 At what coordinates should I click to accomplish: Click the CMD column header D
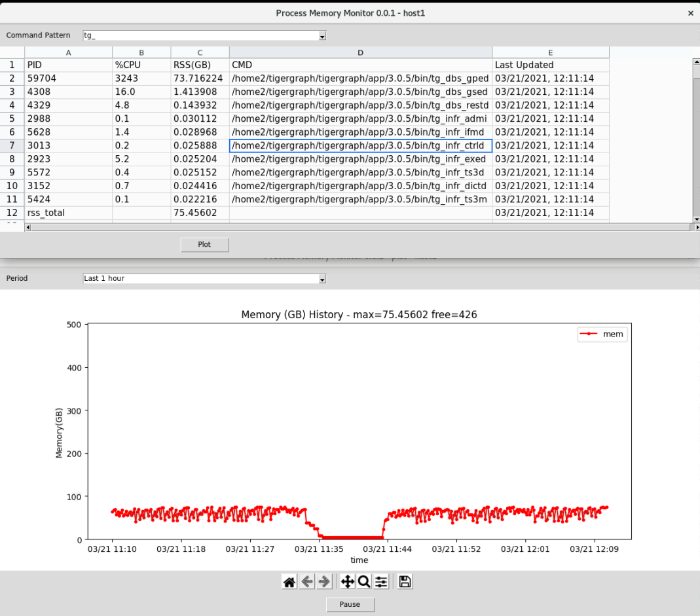(x=360, y=52)
